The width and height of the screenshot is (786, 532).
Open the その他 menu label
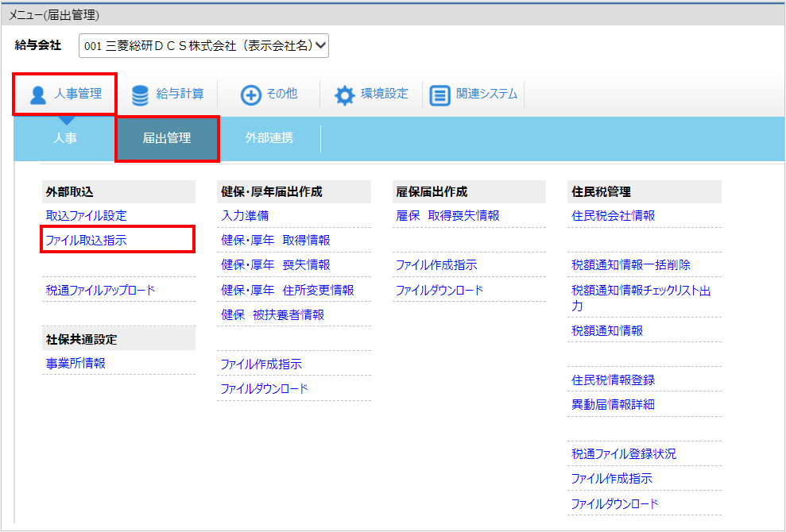coord(282,94)
